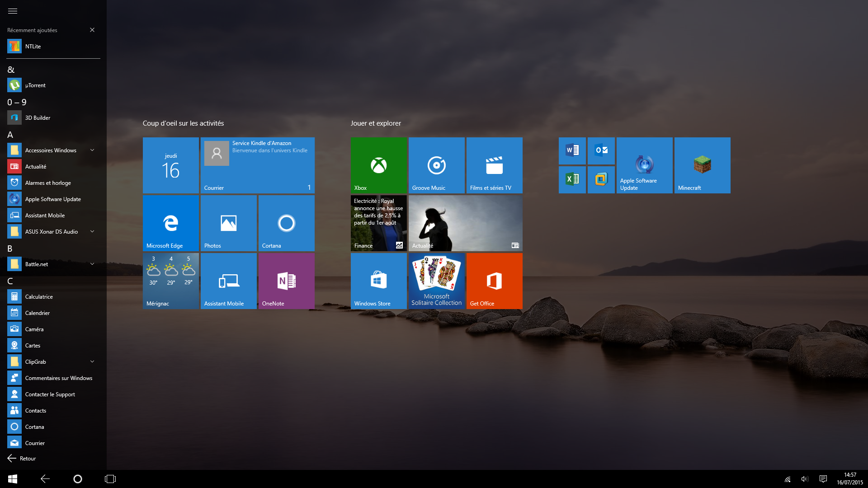Open the Finance news tile
The image size is (868, 488).
379,223
